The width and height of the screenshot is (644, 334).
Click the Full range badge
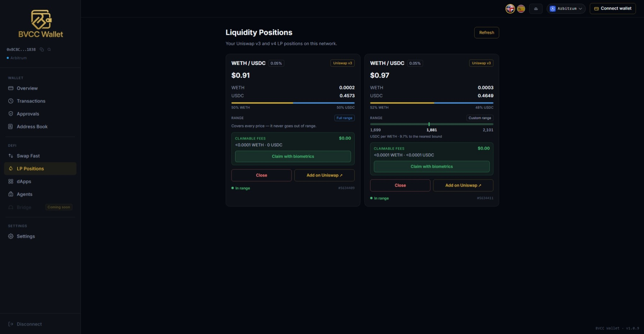point(345,118)
